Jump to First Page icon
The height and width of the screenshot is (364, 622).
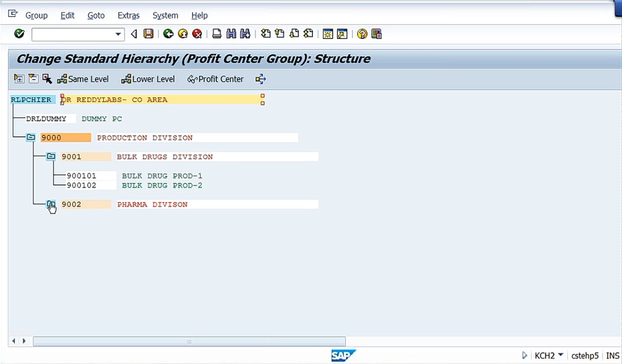[x=265, y=34]
